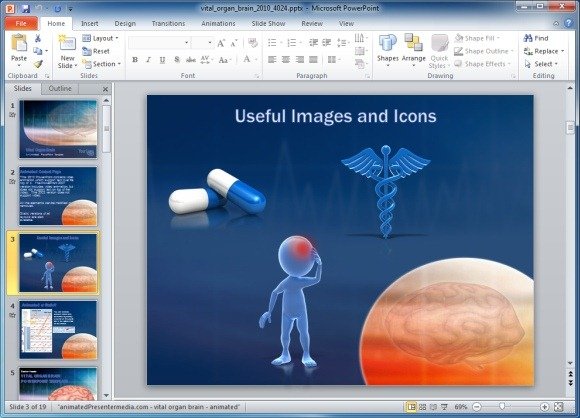Viewport: 580px width, 418px height.
Task: Switch to the Slide Show tab
Action: pyautogui.click(x=268, y=23)
